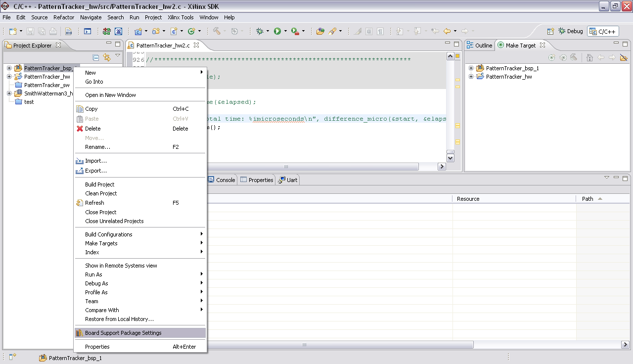The image size is (633, 364).
Task: Click the External Tools run icon
Action: tap(295, 31)
